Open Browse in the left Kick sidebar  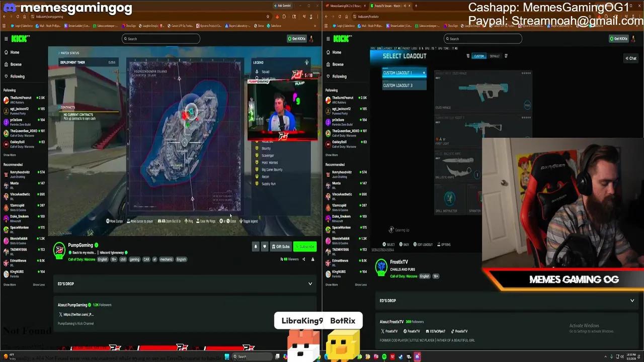(13, 64)
